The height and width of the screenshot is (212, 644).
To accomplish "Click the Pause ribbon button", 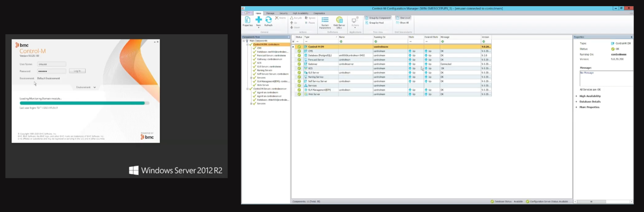I will (310, 23).
